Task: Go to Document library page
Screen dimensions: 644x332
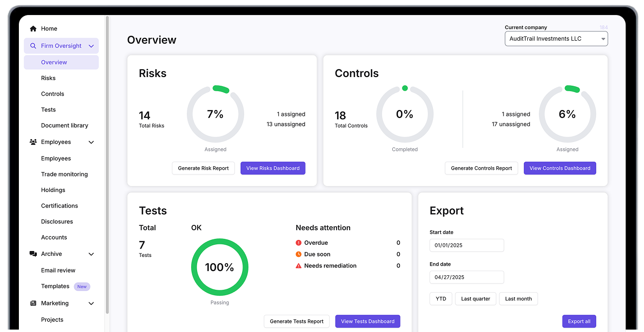Action: (x=64, y=126)
